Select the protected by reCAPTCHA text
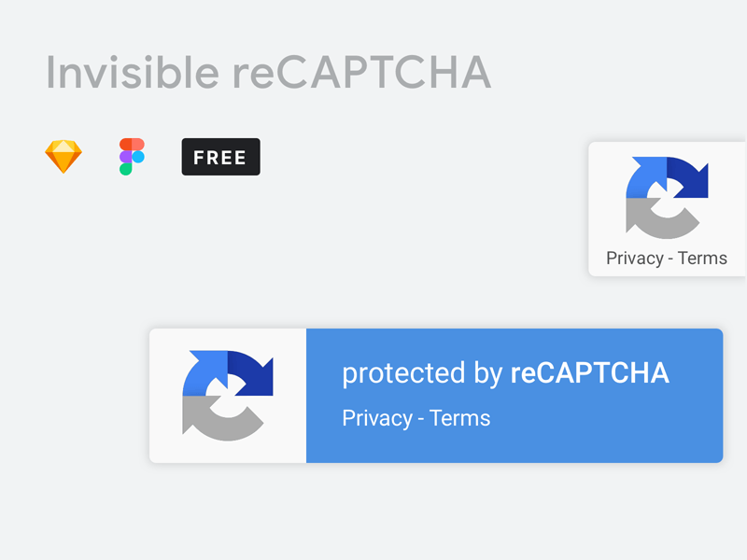 pyautogui.click(x=506, y=371)
